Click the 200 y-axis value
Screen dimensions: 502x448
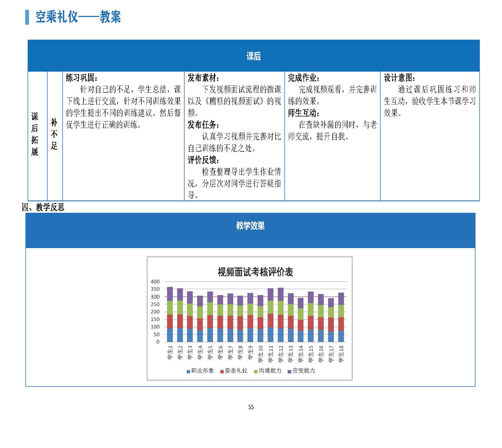[x=155, y=312]
